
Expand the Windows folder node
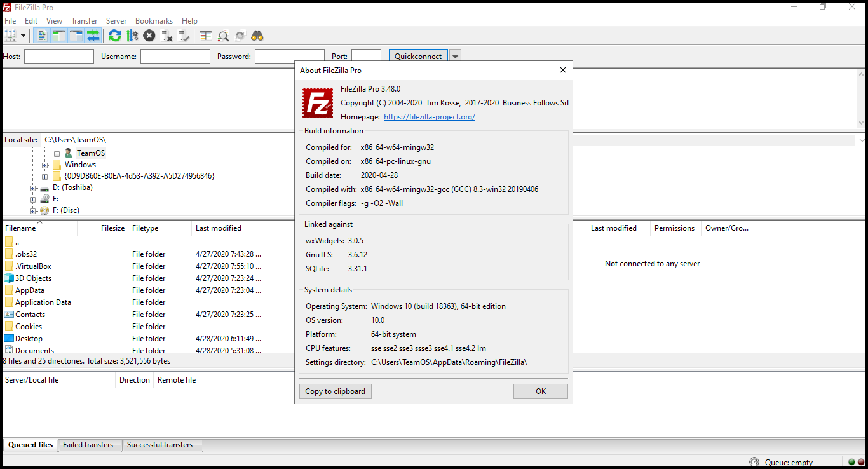45,165
